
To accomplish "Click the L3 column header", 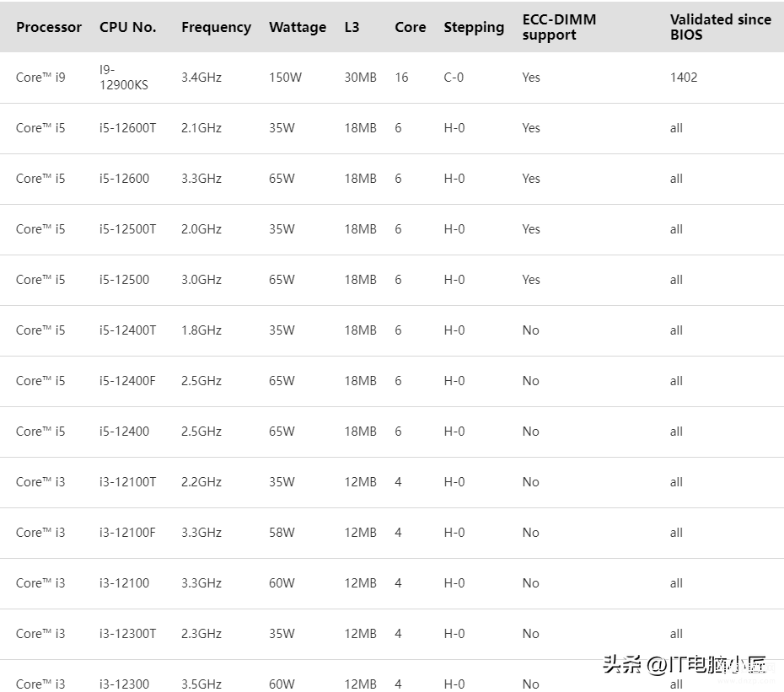I will coord(352,27).
